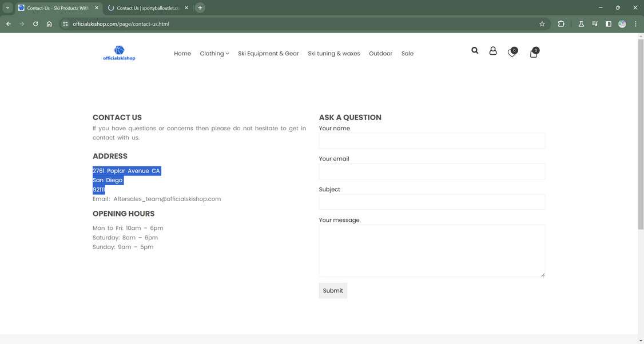
Task: Open Chrome Labs flask icon
Action: tap(581, 24)
